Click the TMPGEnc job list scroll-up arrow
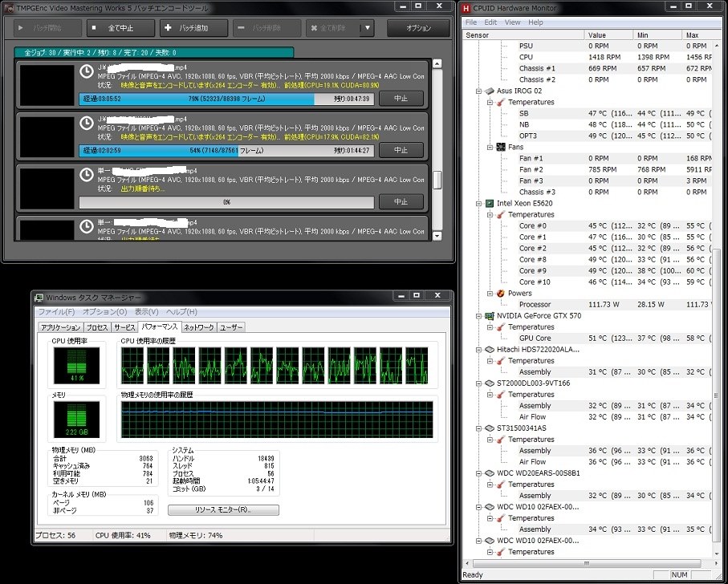Viewport: 728px width, 584px height. click(x=437, y=63)
